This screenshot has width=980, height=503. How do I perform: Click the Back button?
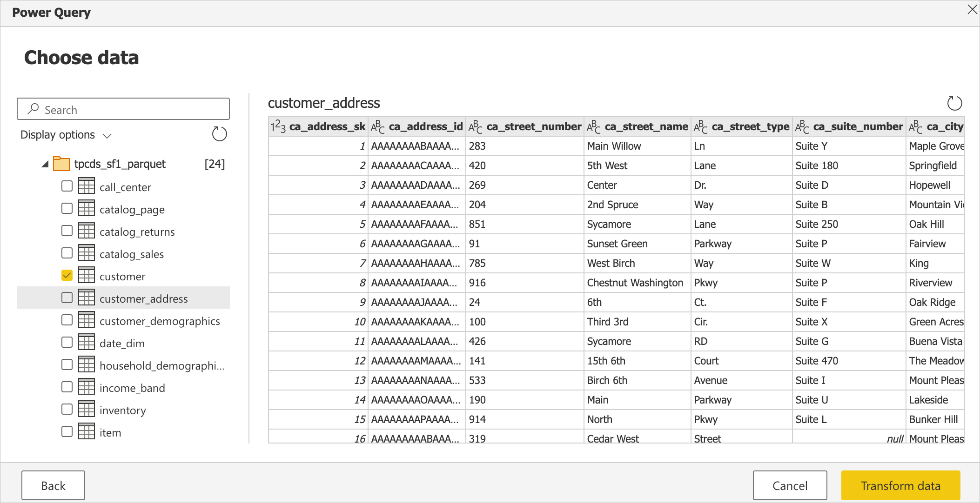54,484
